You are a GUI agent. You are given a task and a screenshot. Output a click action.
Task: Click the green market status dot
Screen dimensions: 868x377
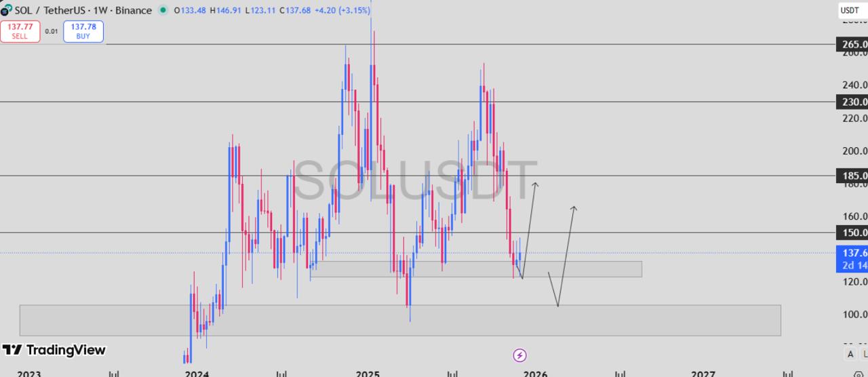pyautogui.click(x=163, y=10)
